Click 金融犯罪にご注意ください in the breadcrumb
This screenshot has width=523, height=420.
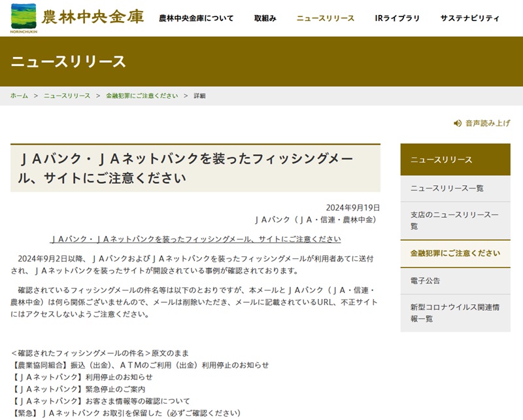point(142,96)
